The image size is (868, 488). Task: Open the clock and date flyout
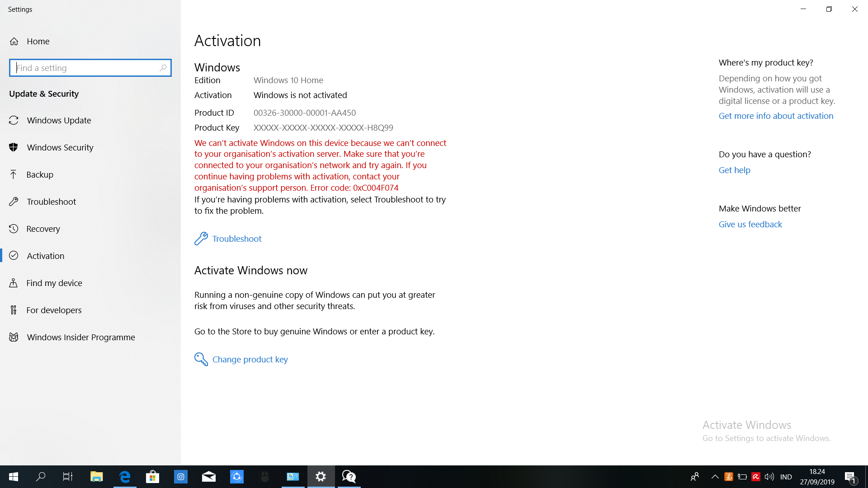[817, 477]
